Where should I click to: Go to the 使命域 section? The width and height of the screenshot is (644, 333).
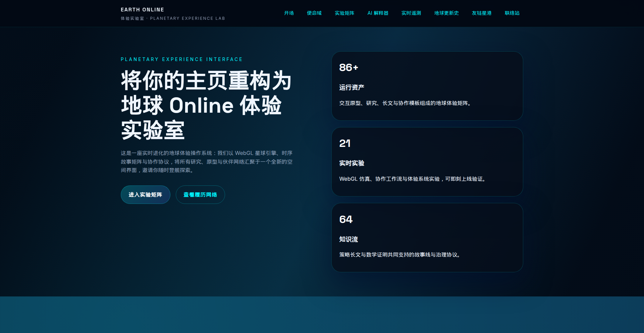click(x=314, y=13)
